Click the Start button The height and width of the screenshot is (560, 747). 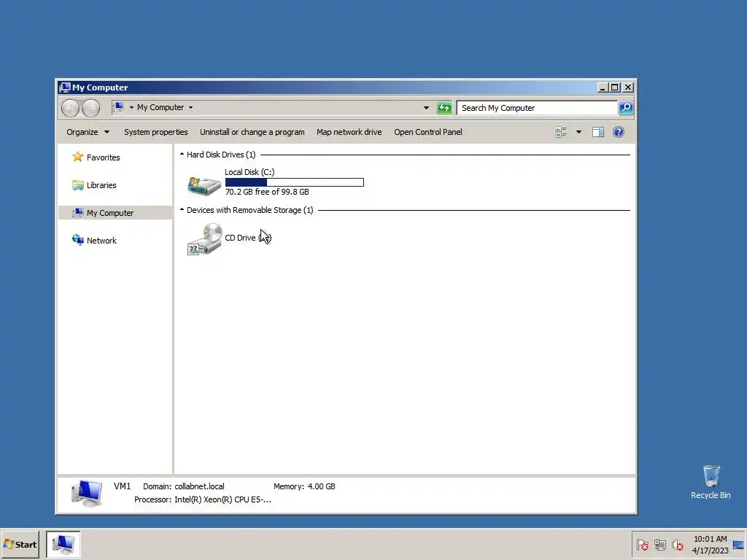tap(20, 544)
